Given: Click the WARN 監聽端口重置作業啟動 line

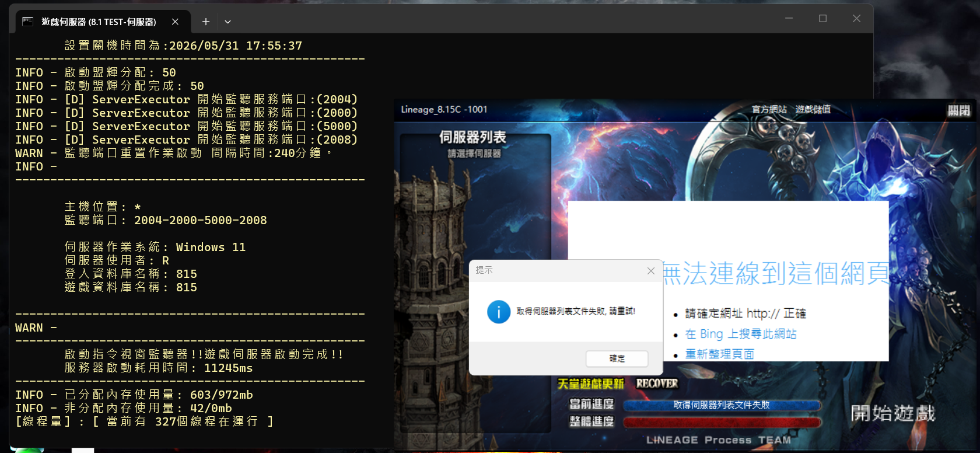Looking at the screenshot, I should (x=174, y=153).
